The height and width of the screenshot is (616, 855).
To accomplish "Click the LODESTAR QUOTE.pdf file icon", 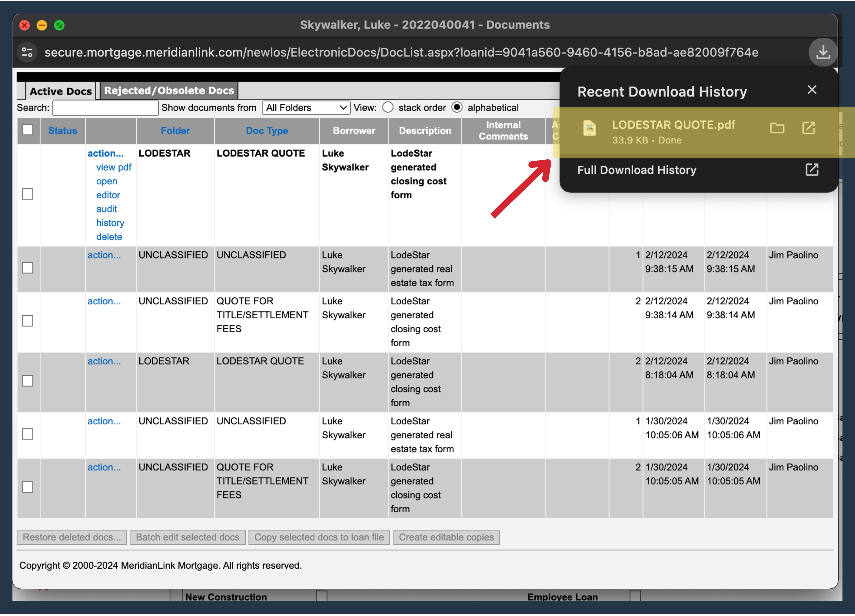I will tap(589, 128).
